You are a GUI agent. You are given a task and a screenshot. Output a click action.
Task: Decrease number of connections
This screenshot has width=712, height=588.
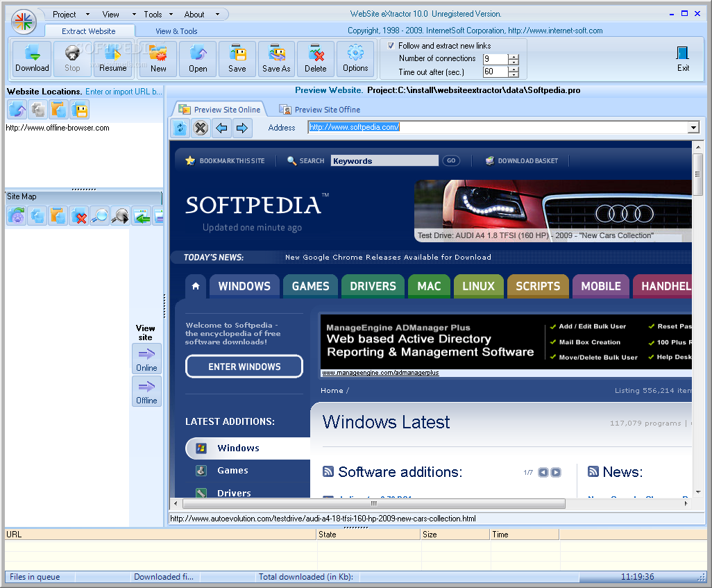(x=514, y=62)
